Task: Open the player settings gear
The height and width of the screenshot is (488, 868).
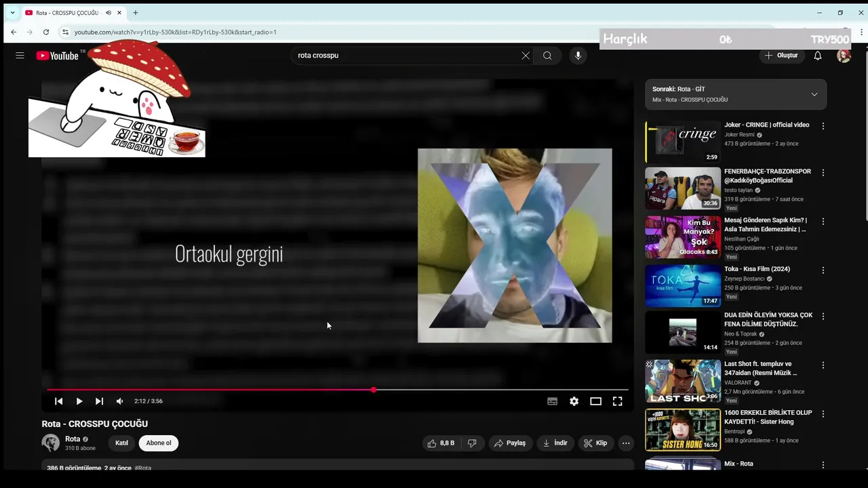Action: coord(574,401)
